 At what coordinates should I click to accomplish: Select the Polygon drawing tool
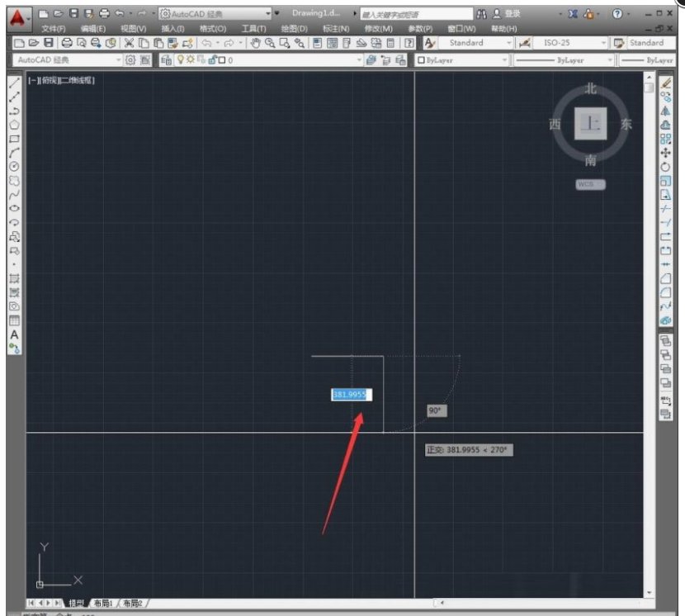coord(14,125)
